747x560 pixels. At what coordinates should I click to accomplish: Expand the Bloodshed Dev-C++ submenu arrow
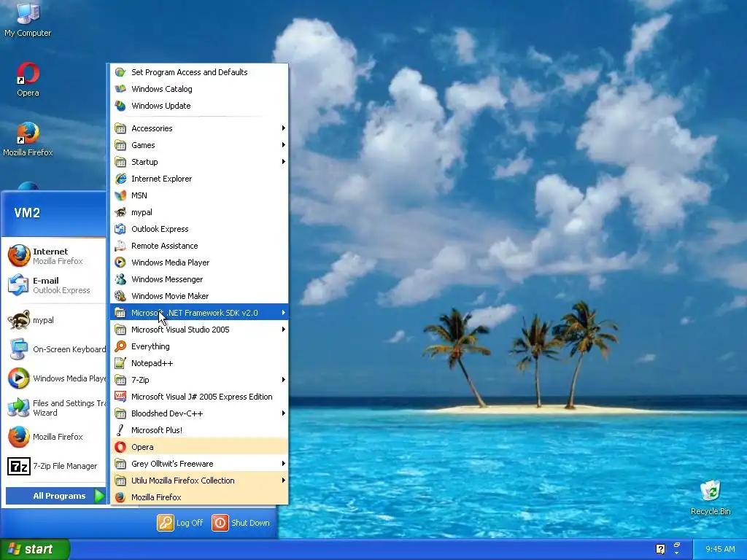[x=284, y=413]
